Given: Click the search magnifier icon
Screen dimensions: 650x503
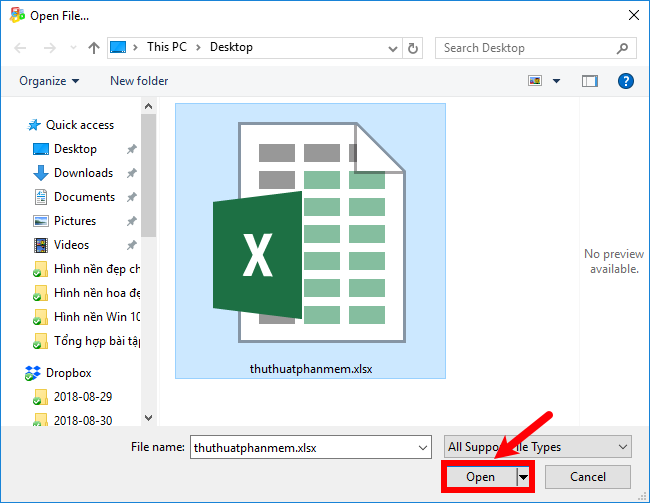Looking at the screenshot, I should (x=622, y=48).
